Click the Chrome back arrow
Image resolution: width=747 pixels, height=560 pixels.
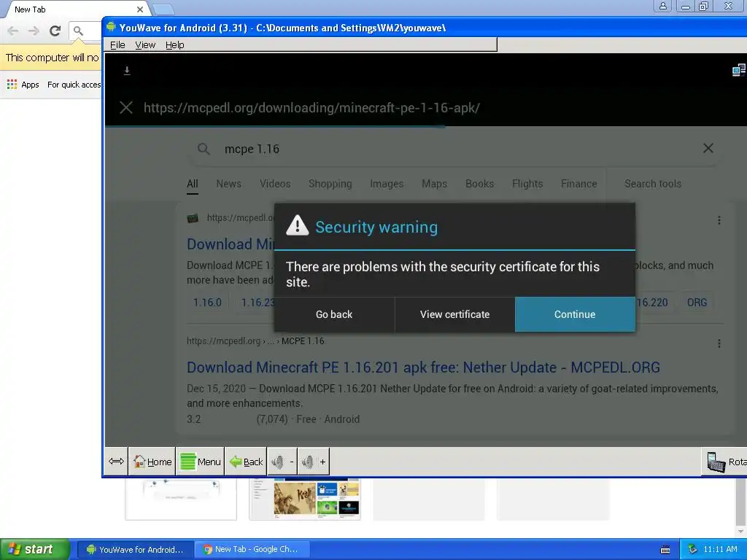click(13, 31)
